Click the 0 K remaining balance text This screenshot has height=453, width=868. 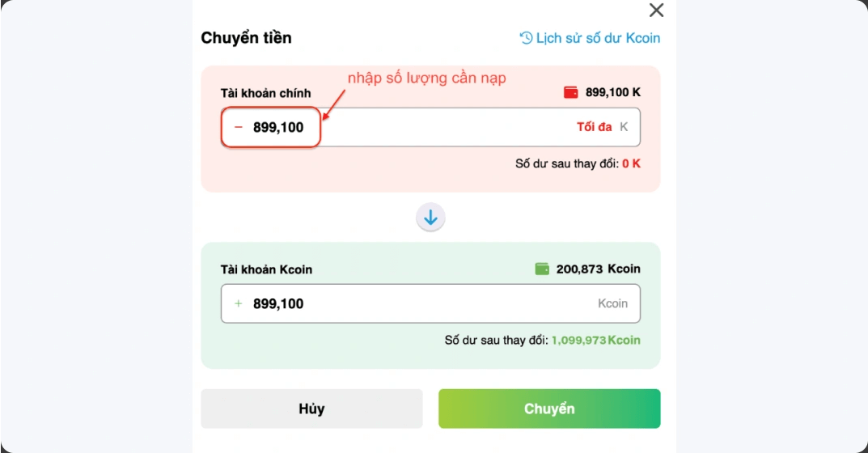click(x=631, y=163)
